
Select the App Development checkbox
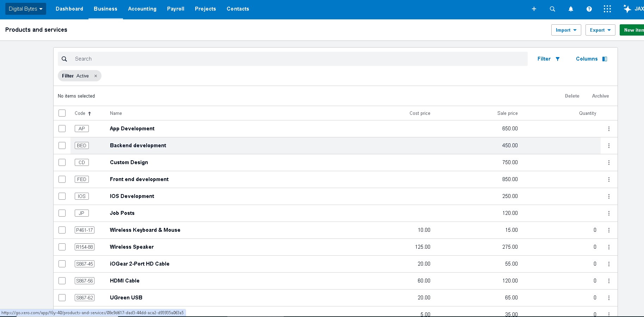coord(62,129)
